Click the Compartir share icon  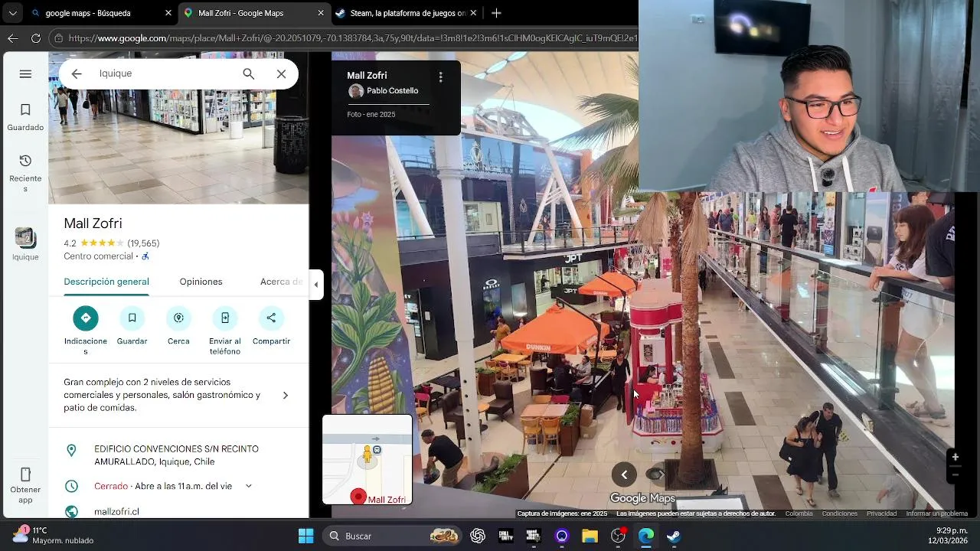pyautogui.click(x=271, y=318)
